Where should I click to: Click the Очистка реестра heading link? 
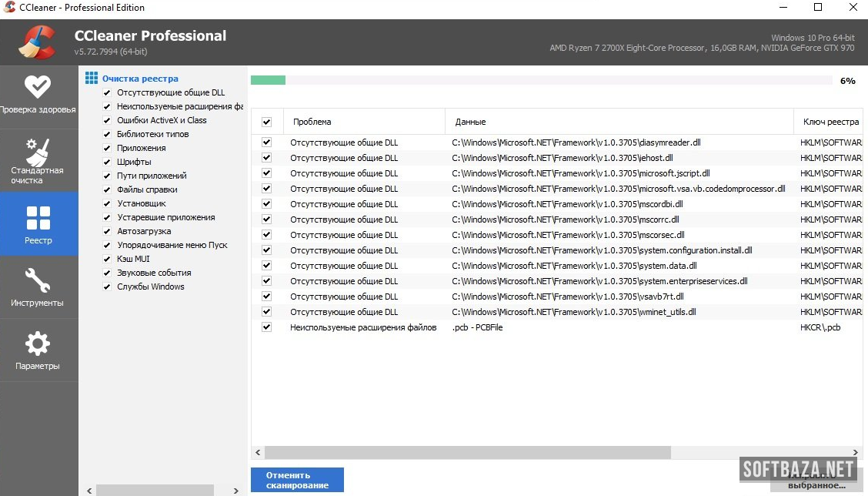coord(140,79)
